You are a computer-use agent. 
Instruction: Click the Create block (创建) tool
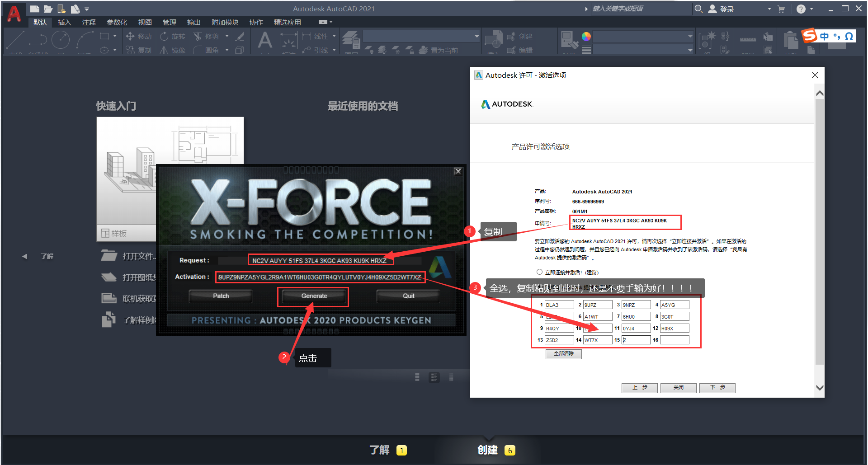point(520,36)
